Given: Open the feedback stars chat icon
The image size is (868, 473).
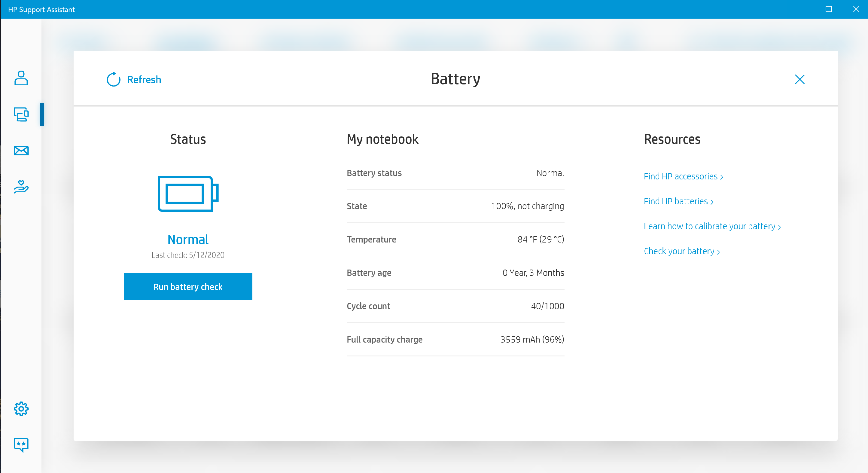Looking at the screenshot, I should click(21, 445).
